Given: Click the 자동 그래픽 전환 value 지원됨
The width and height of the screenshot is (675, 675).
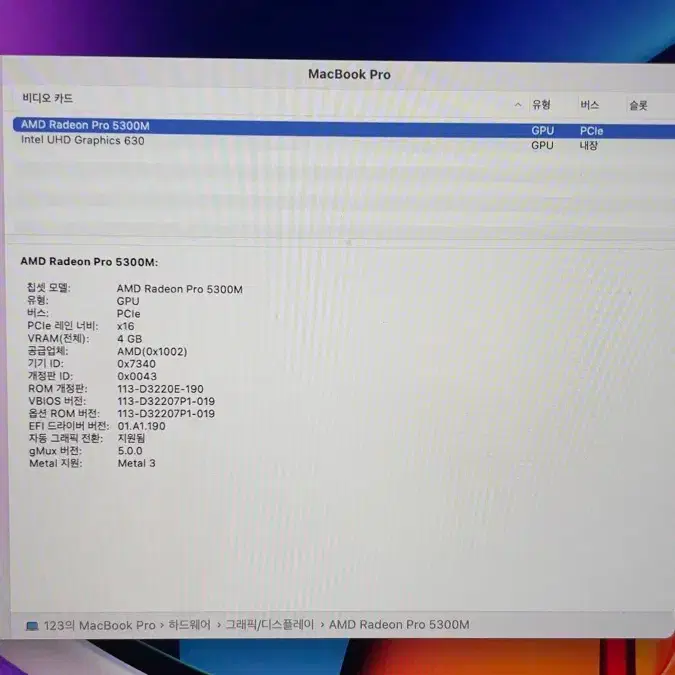Looking at the screenshot, I should point(131,438).
